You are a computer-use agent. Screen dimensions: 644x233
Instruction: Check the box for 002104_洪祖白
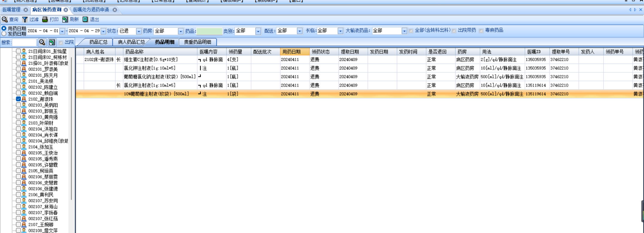click(x=19, y=129)
